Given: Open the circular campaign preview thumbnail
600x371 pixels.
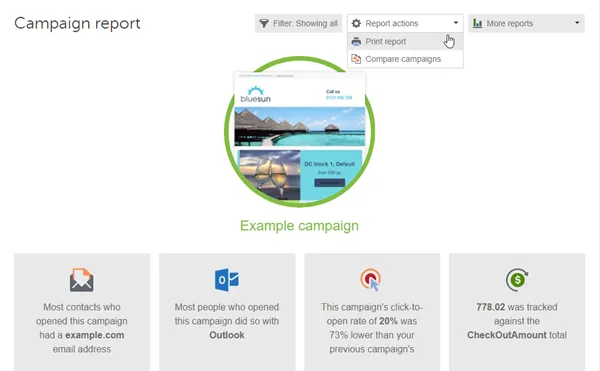Looking at the screenshot, I should coord(299,132).
